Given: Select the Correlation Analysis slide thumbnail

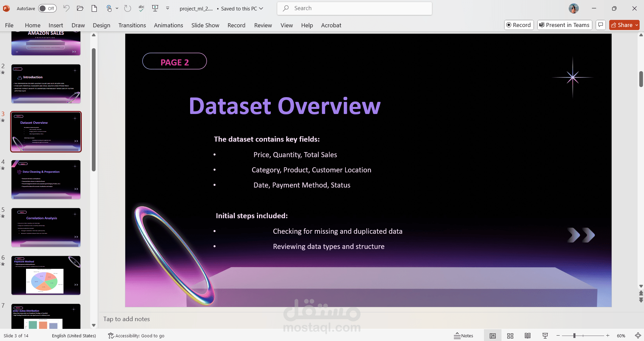Looking at the screenshot, I should pos(46,228).
